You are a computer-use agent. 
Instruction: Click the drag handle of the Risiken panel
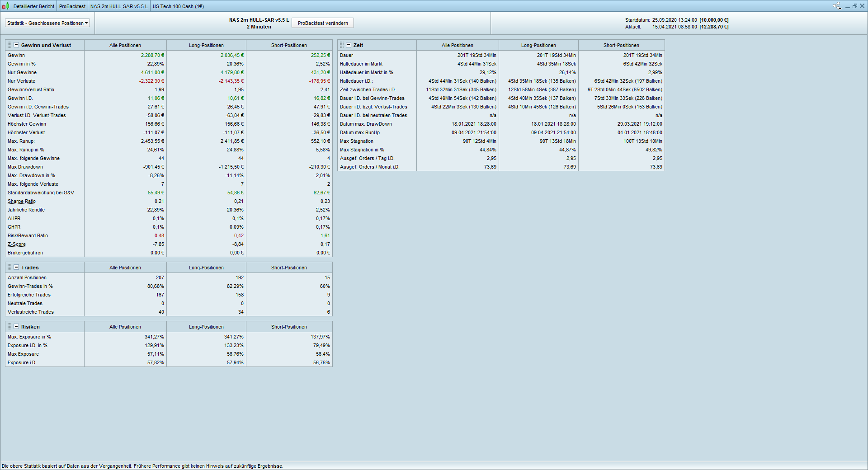[9, 327]
